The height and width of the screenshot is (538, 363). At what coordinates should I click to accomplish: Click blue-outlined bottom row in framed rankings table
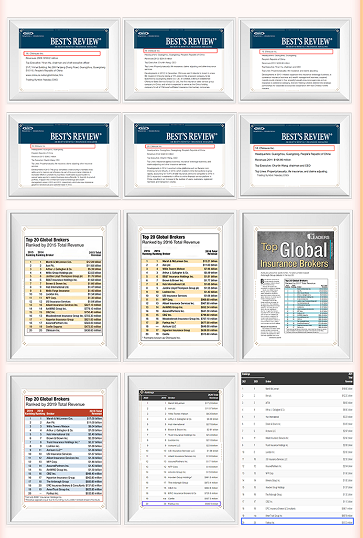(181, 504)
